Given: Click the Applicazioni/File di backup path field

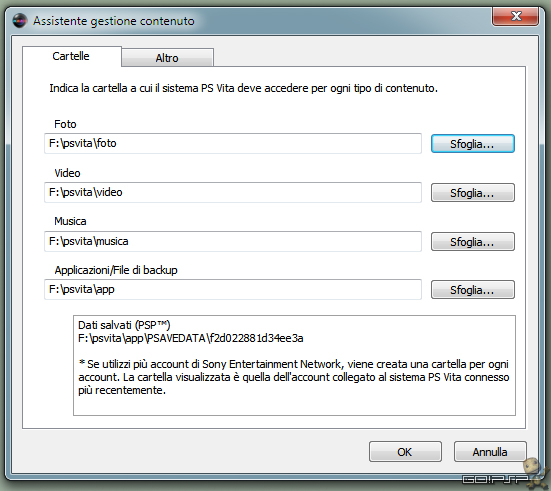Looking at the screenshot, I should pyautogui.click(x=233, y=289).
